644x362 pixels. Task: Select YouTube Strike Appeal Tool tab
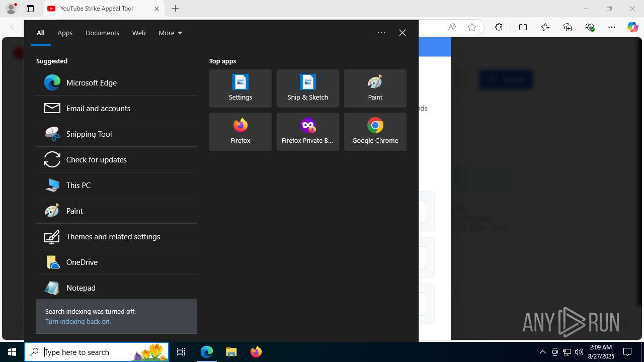pyautogui.click(x=104, y=9)
